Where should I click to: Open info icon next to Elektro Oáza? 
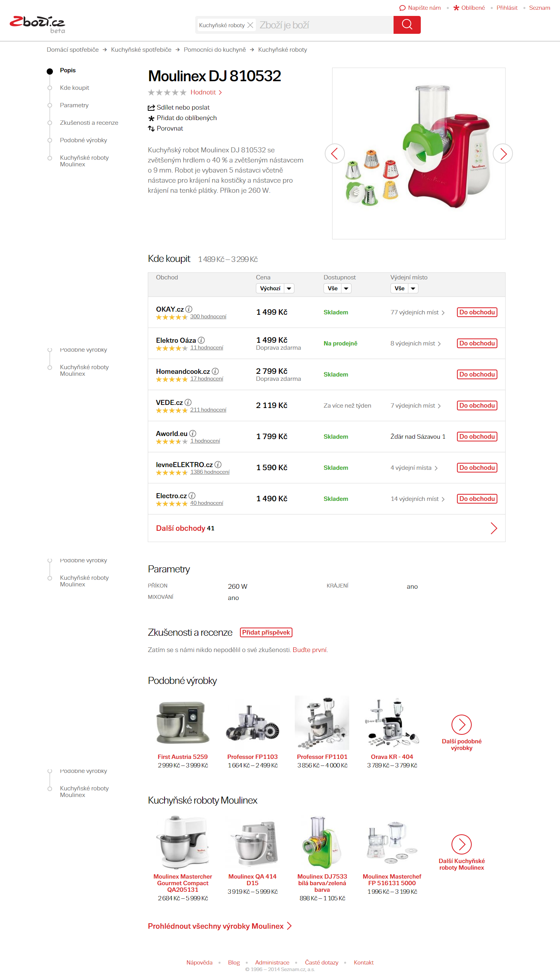[x=201, y=340]
